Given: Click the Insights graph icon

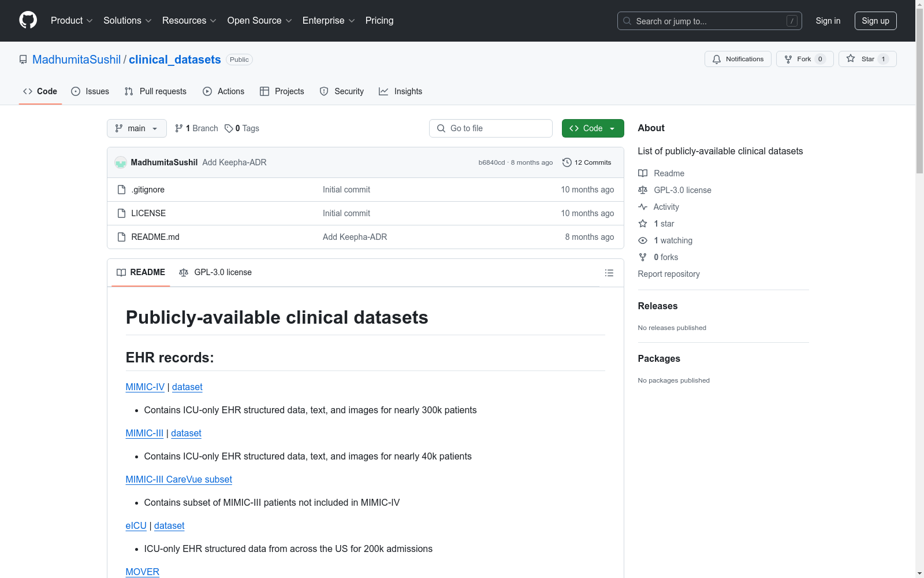Looking at the screenshot, I should click(383, 91).
